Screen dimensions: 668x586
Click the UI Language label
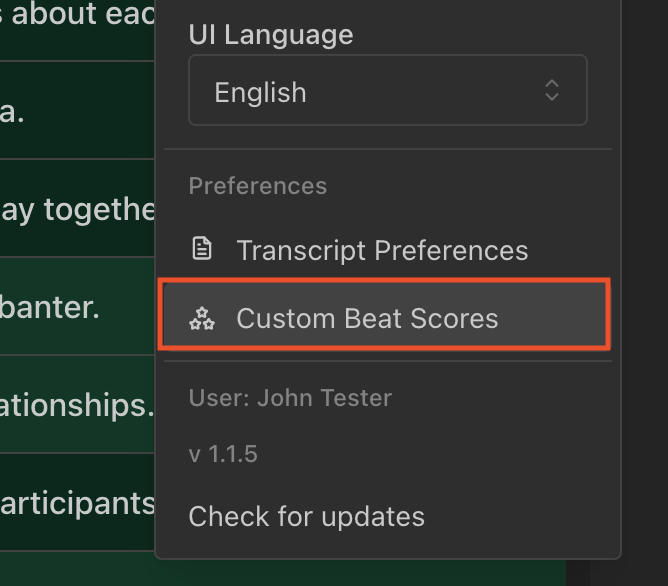(x=271, y=34)
